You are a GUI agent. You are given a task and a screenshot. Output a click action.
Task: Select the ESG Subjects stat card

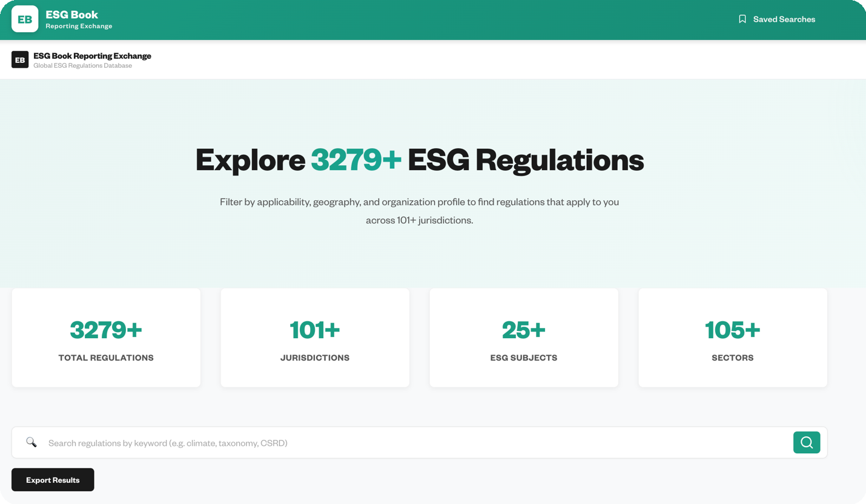coord(524,337)
